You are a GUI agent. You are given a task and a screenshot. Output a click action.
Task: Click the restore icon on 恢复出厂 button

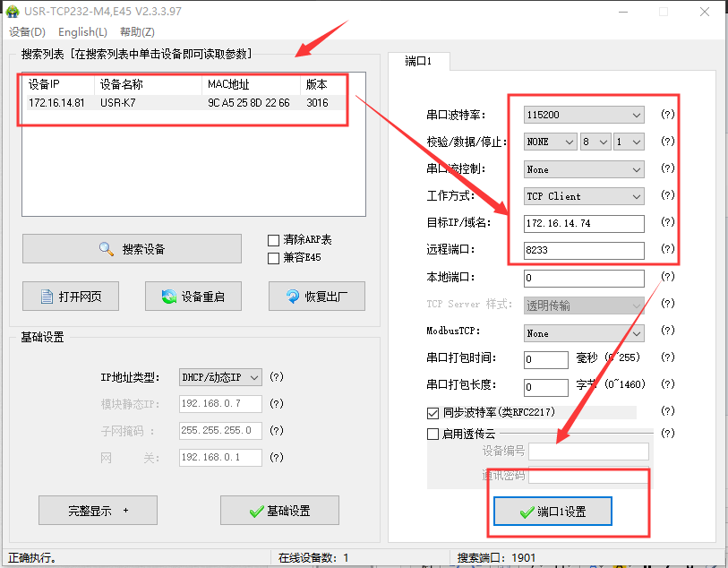point(292,297)
